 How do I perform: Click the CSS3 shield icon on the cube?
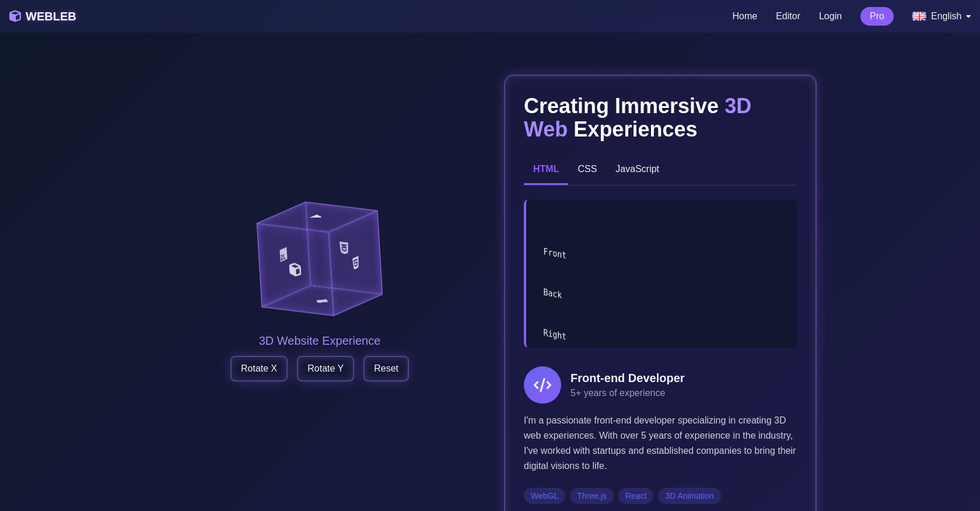coord(344,248)
